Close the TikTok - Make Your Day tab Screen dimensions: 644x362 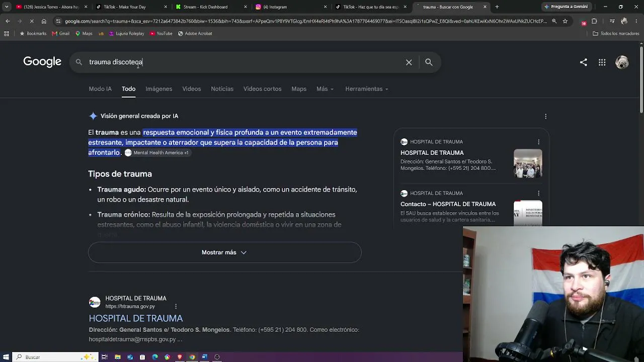click(x=166, y=7)
